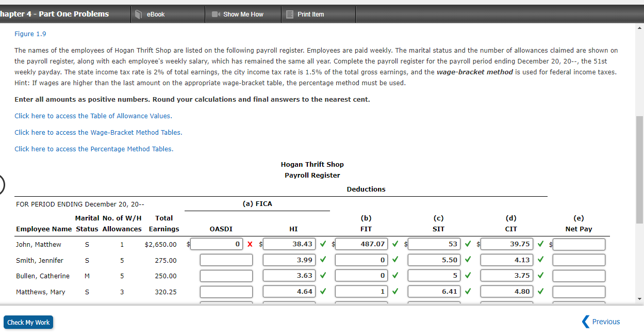The image size is (644, 333).
Task: Open the Show Me How tab
Action: pos(243,14)
